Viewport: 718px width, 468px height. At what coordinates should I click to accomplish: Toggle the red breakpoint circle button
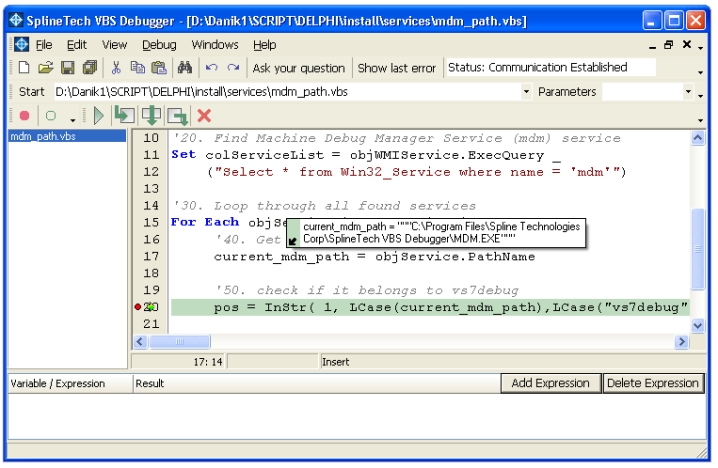click(24, 116)
